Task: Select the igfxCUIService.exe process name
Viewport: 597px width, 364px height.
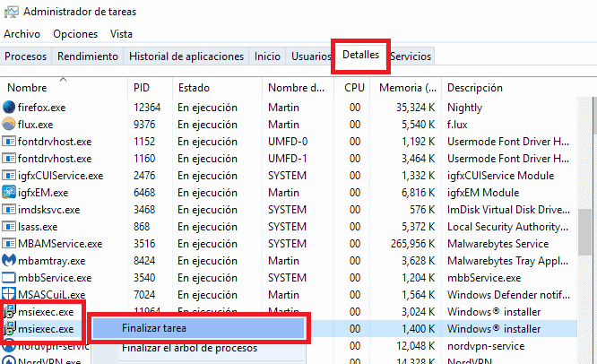Action: tap(61, 176)
